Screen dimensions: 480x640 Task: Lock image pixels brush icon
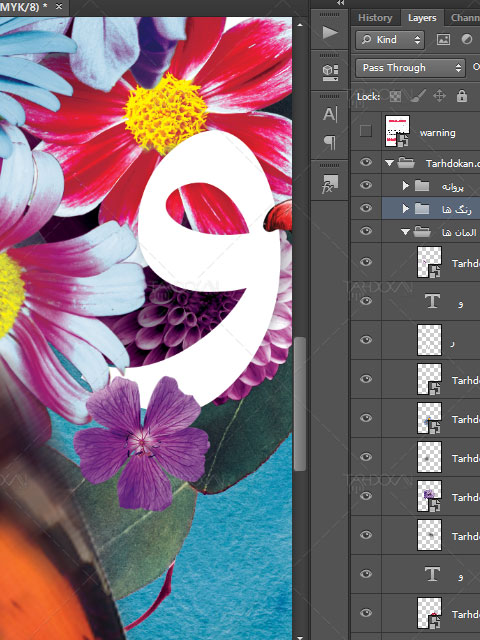click(x=418, y=96)
